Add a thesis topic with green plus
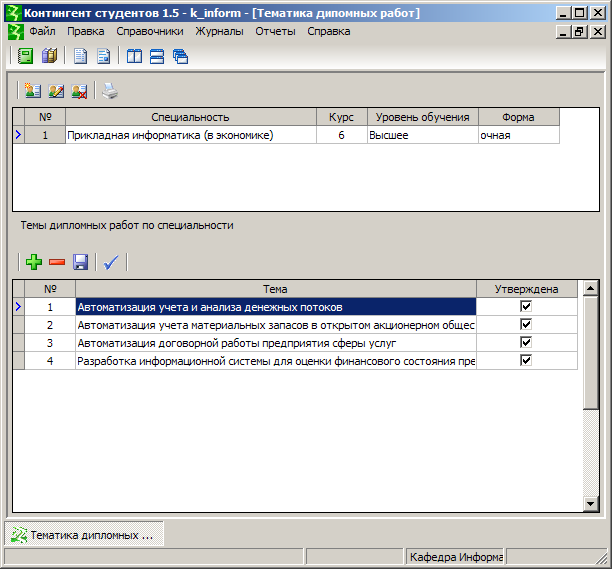612x569 pixels. pyautogui.click(x=34, y=262)
